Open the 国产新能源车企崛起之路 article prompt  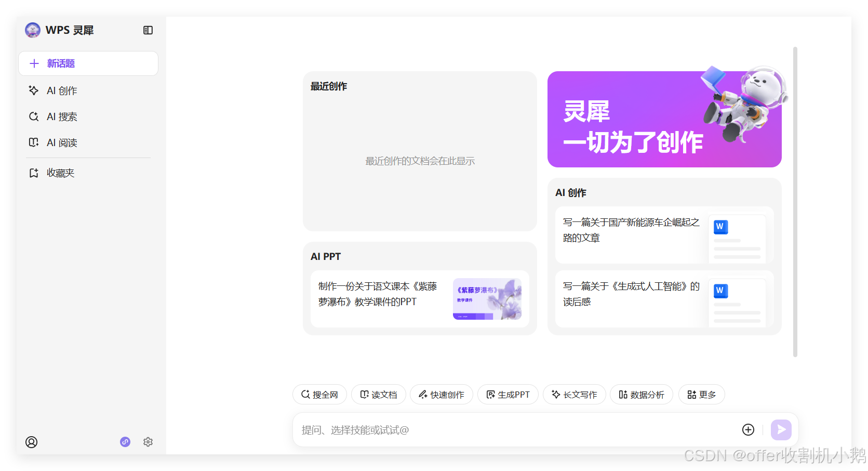click(664, 235)
